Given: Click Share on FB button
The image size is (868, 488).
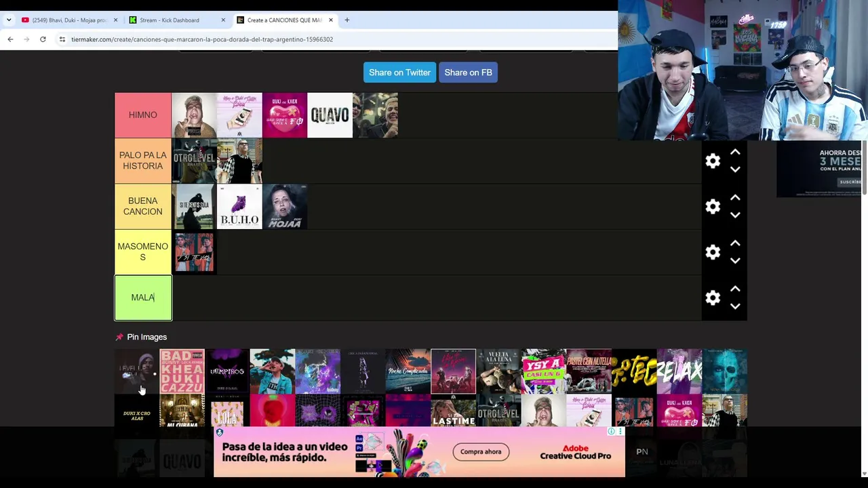Looking at the screenshot, I should click(468, 73).
